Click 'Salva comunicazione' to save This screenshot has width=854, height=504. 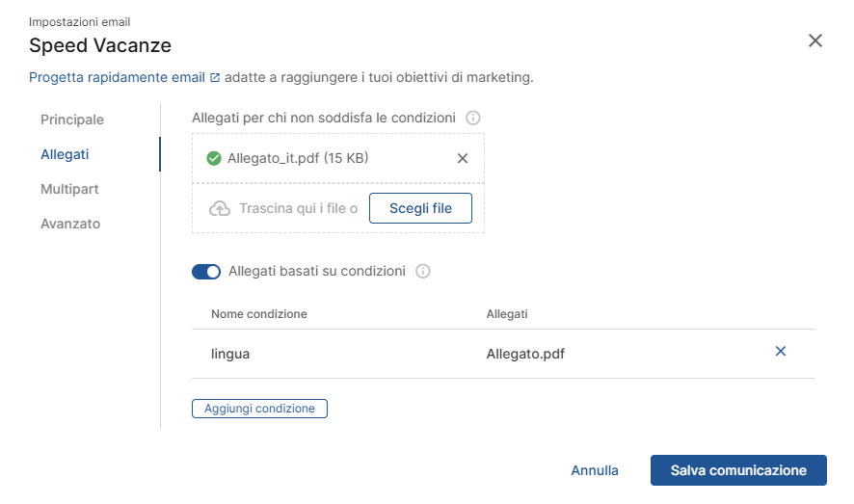738,470
